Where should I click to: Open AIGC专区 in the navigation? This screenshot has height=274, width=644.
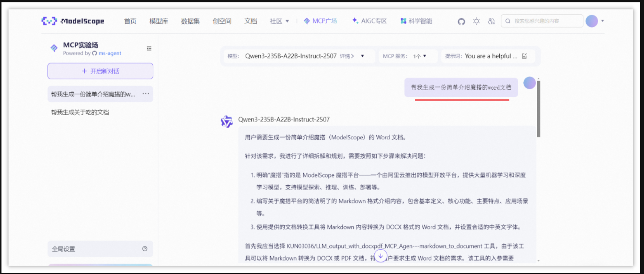tap(369, 21)
